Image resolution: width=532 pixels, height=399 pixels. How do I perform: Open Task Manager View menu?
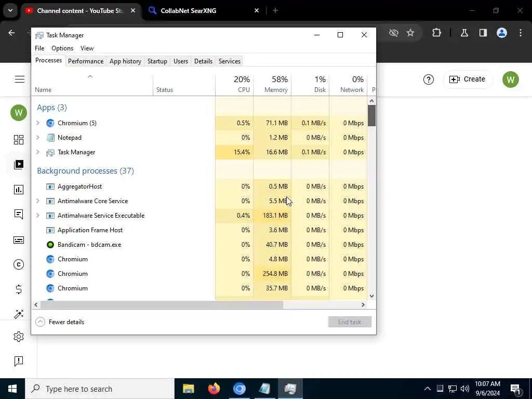pos(87,48)
